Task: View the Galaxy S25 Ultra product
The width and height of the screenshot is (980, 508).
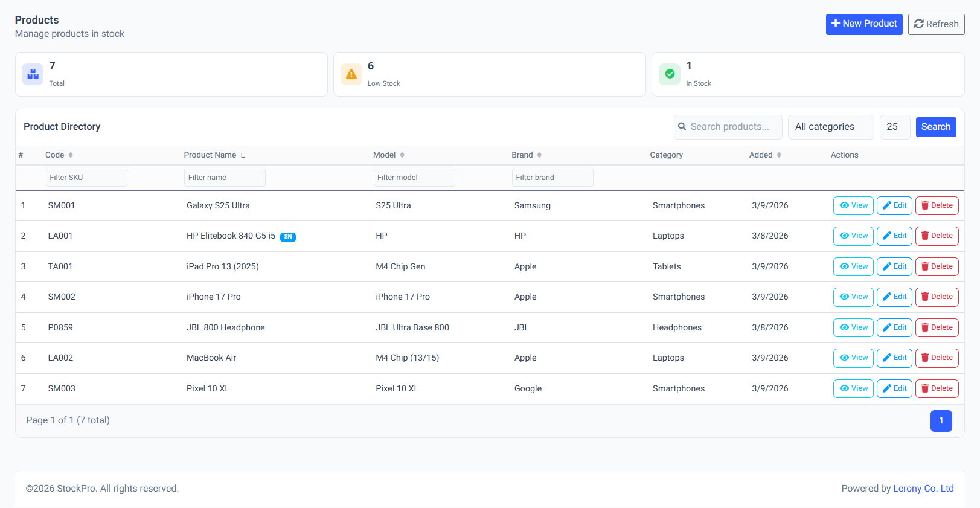Action: [x=853, y=205]
